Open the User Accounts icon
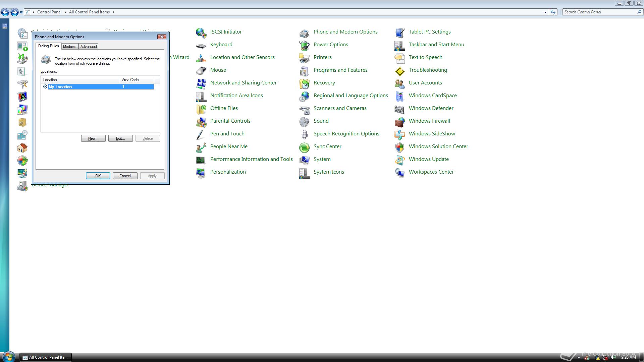This screenshot has height=362, width=644. click(399, 83)
